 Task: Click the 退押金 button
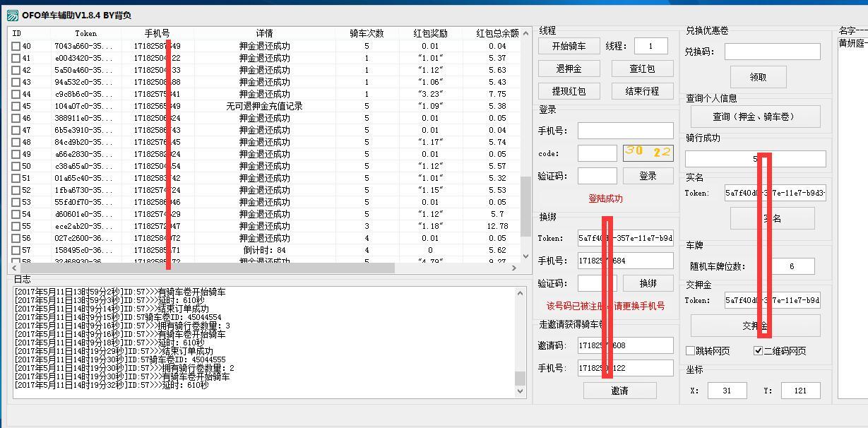569,69
